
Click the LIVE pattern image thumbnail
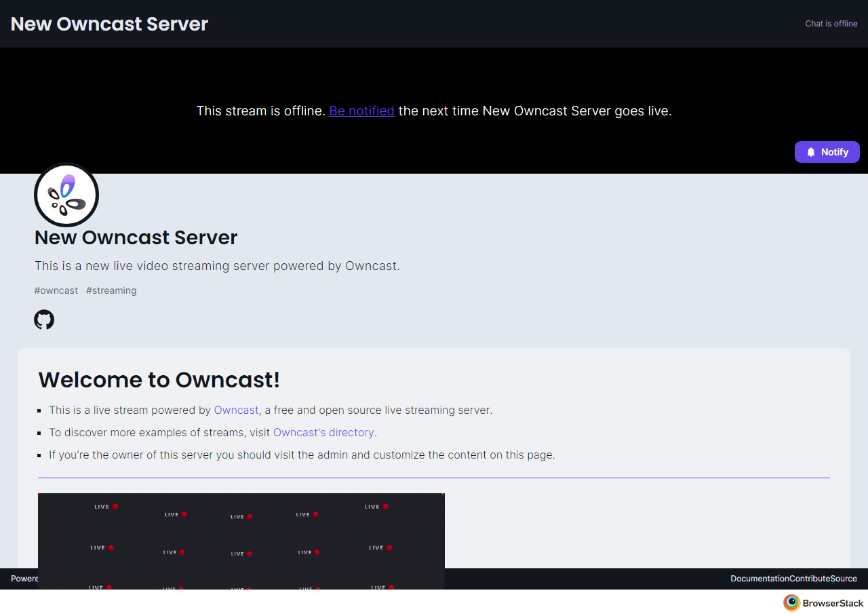tap(241, 533)
